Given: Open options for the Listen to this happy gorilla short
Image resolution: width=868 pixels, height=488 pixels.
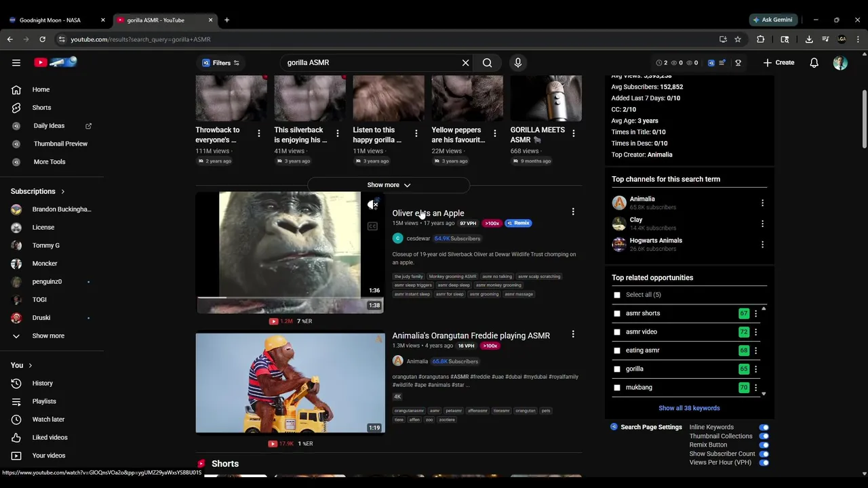Looking at the screenshot, I should (416, 134).
